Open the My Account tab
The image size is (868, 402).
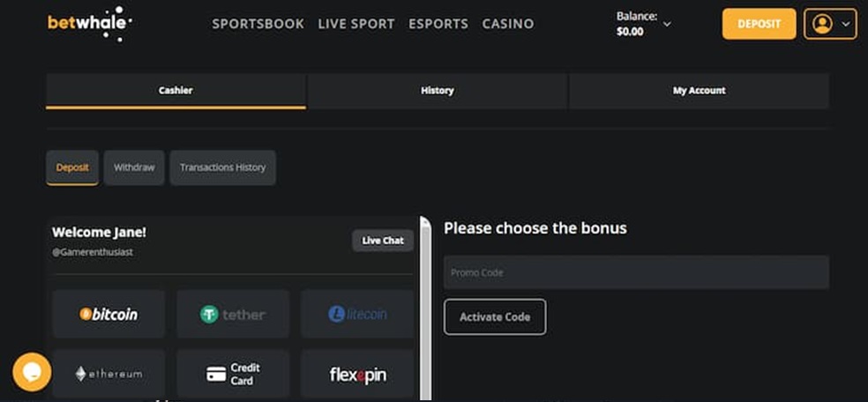(699, 91)
